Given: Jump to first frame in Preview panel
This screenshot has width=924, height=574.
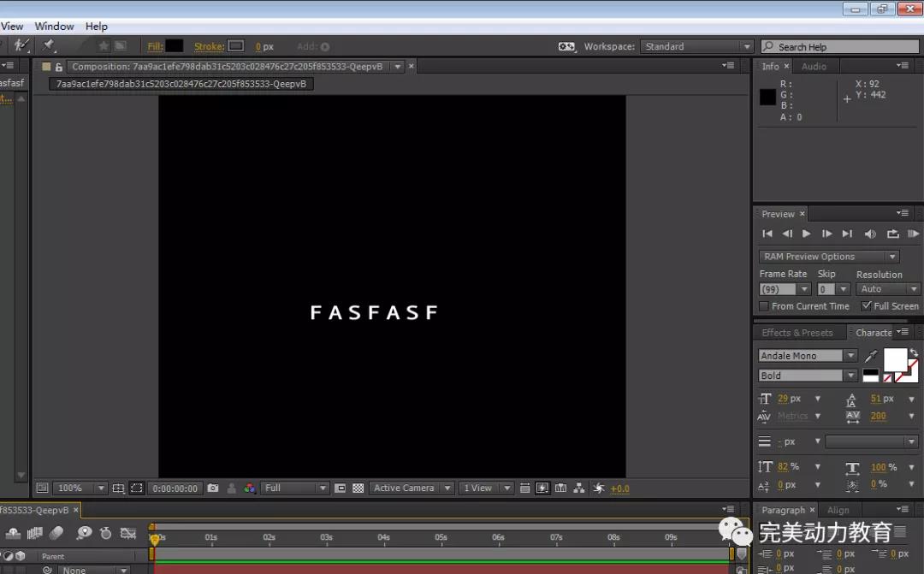Looking at the screenshot, I should (767, 234).
